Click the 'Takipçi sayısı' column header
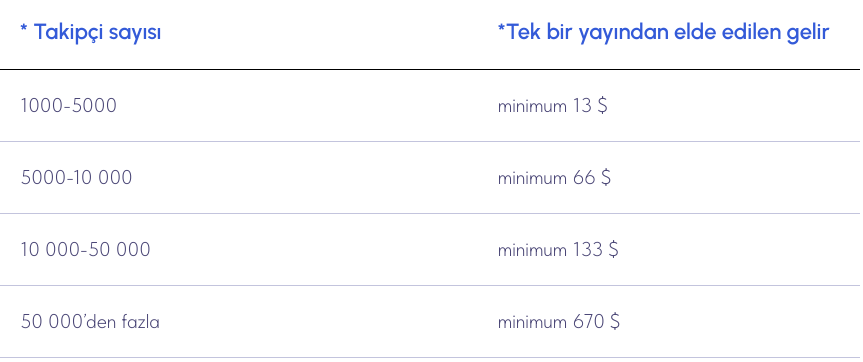This screenshot has height=362, width=863. [91, 32]
